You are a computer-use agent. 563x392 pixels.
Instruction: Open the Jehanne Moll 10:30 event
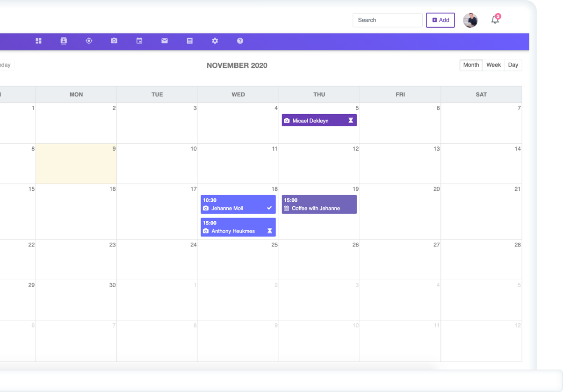(x=238, y=204)
